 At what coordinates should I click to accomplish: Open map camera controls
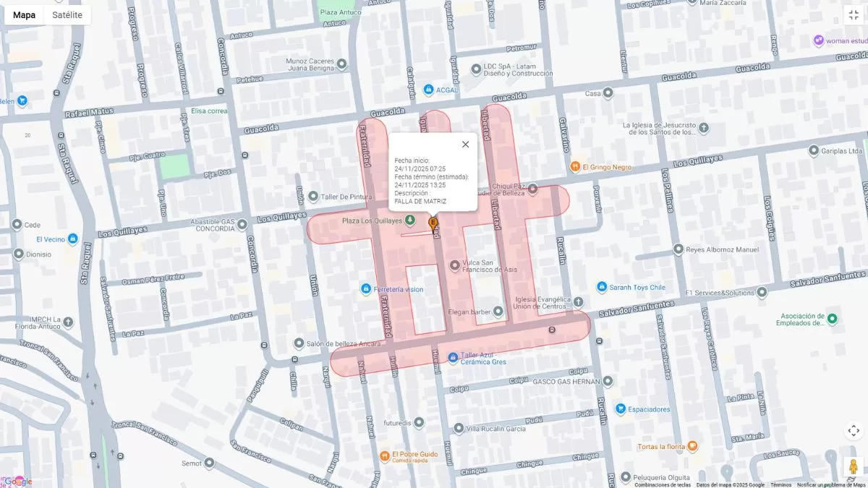tap(854, 431)
